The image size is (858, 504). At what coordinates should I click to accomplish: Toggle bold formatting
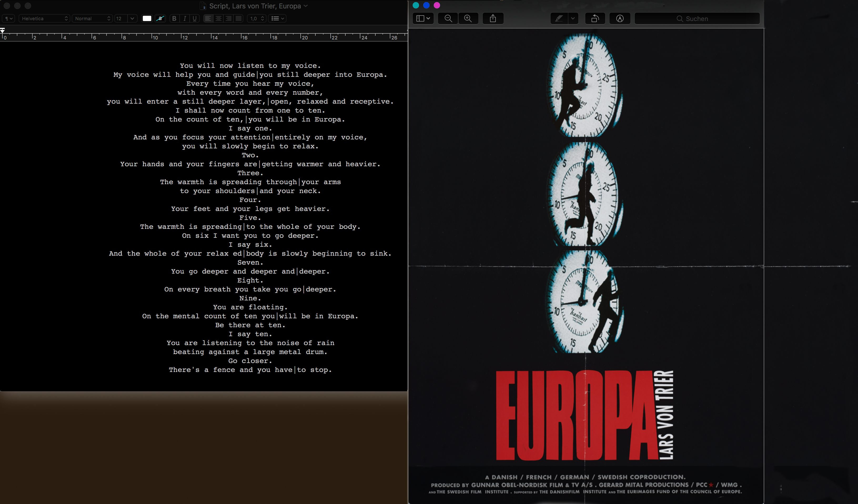coord(174,18)
